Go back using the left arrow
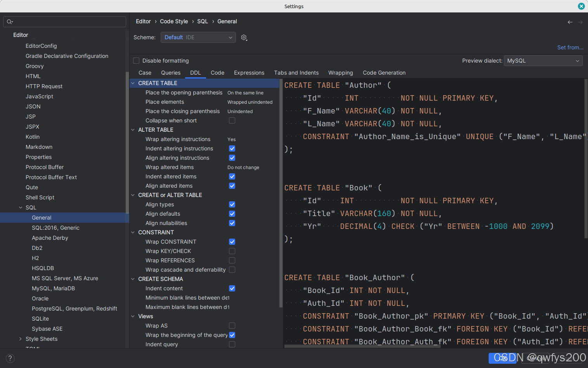The width and height of the screenshot is (588, 368). pyautogui.click(x=570, y=22)
